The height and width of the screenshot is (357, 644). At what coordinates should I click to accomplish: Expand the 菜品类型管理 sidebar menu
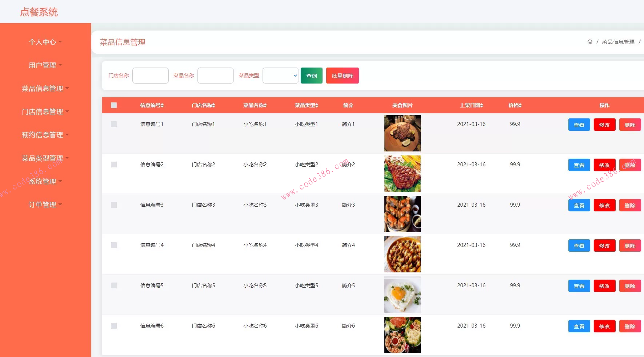[45, 158]
